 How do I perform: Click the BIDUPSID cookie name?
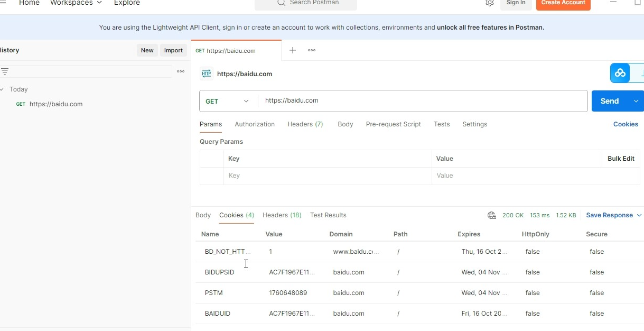point(219,272)
